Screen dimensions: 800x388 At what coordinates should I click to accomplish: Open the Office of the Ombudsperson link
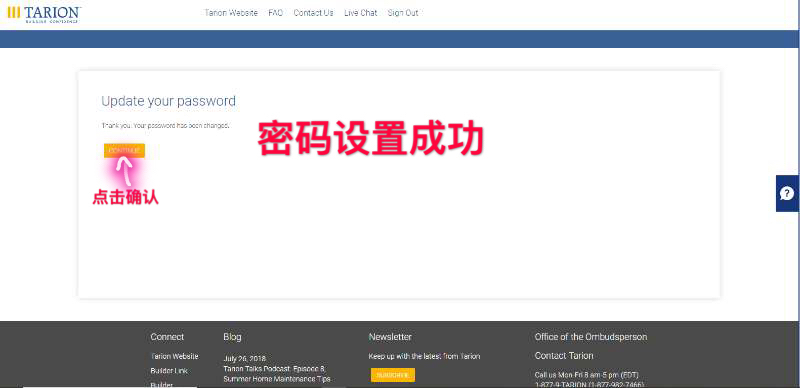click(x=591, y=337)
